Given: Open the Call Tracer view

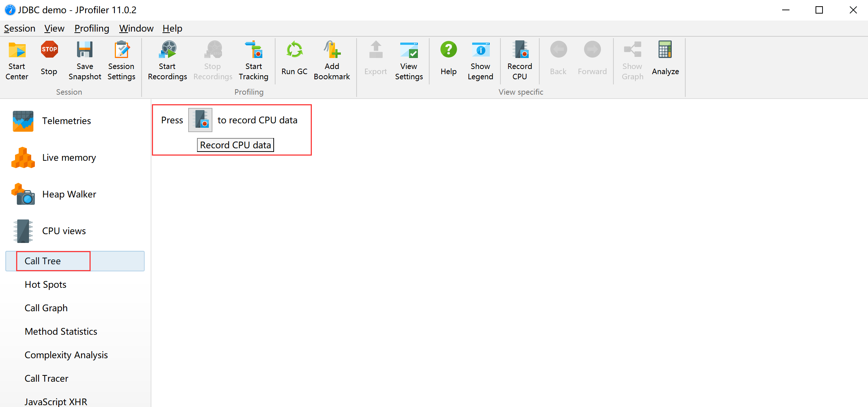Looking at the screenshot, I should (x=47, y=379).
